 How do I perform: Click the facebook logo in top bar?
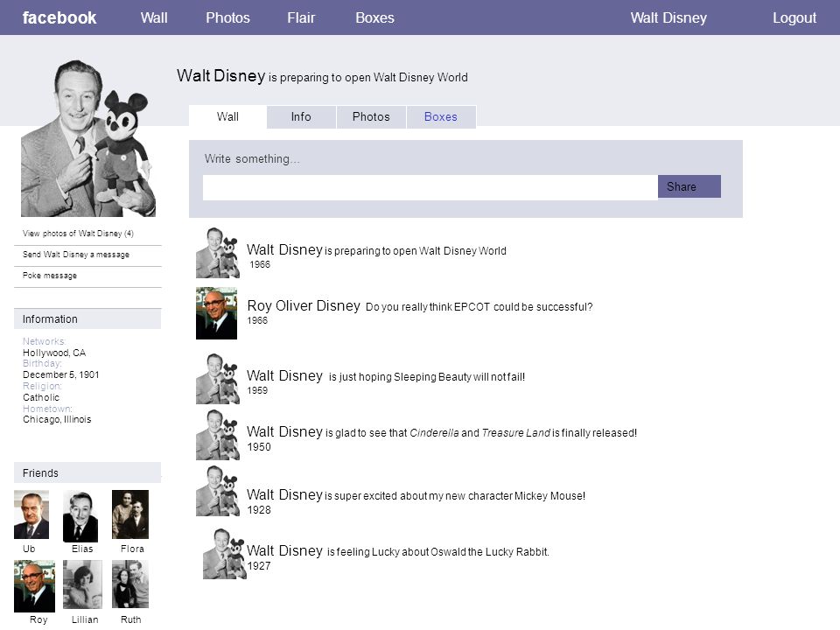tap(59, 17)
